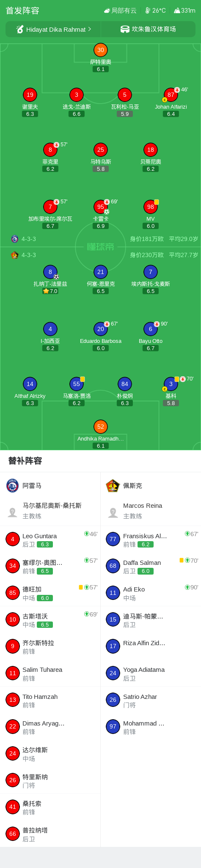Select substitute Leo Guntara row

[x=50, y=539]
